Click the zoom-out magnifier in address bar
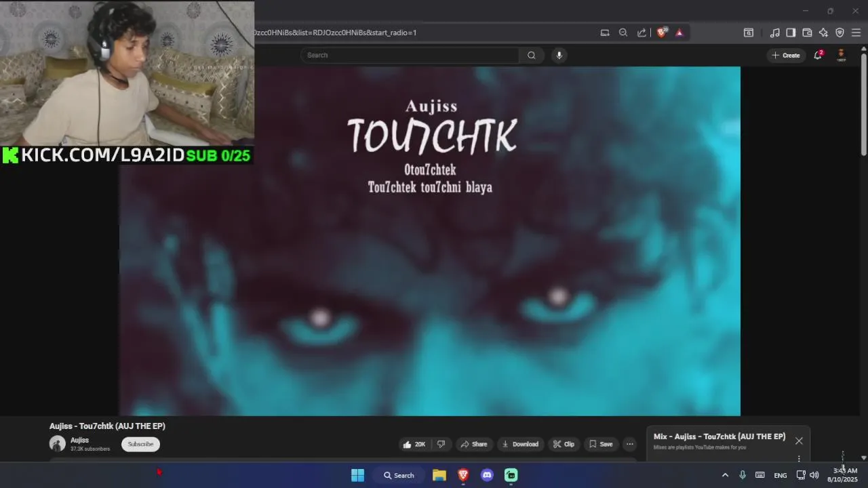The width and height of the screenshot is (868, 488). click(x=623, y=32)
